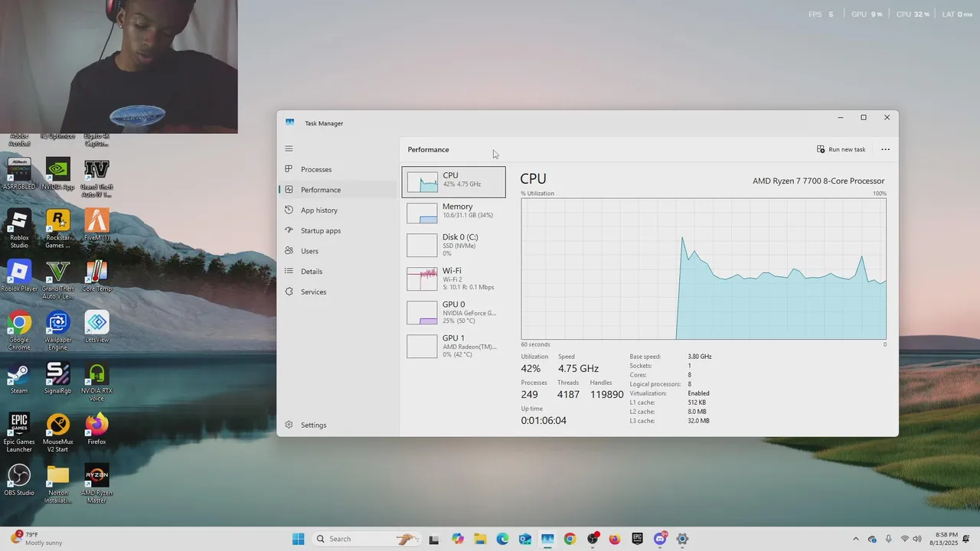
Task: Open Rockstar Games Launcher desktop icon
Action: tap(58, 229)
